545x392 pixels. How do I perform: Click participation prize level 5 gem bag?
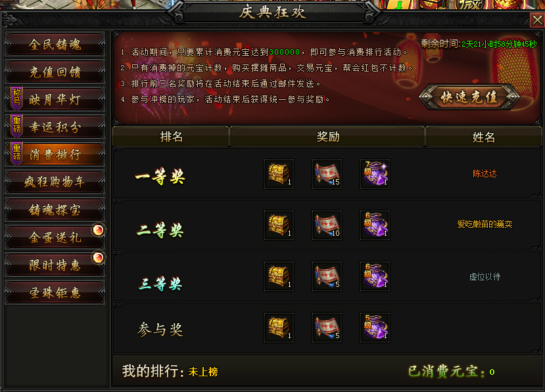(375, 328)
